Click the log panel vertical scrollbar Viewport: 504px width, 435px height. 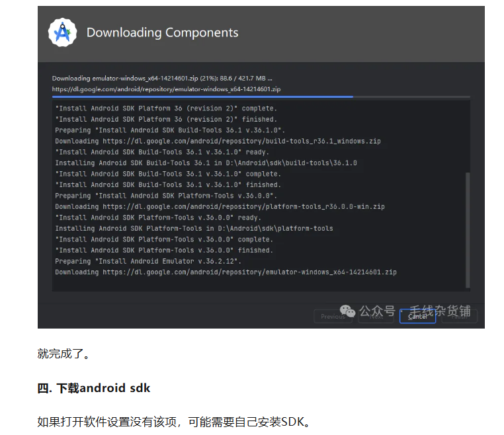coord(468,230)
